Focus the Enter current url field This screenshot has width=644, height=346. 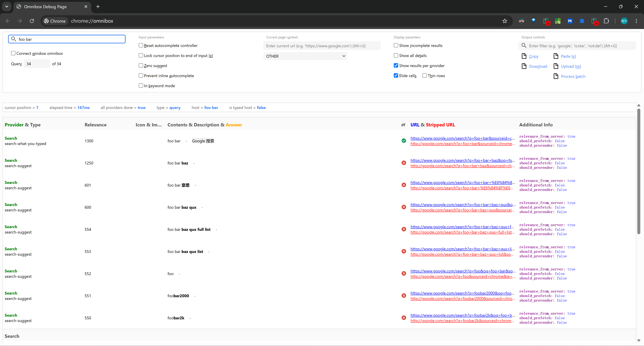point(322,46)
